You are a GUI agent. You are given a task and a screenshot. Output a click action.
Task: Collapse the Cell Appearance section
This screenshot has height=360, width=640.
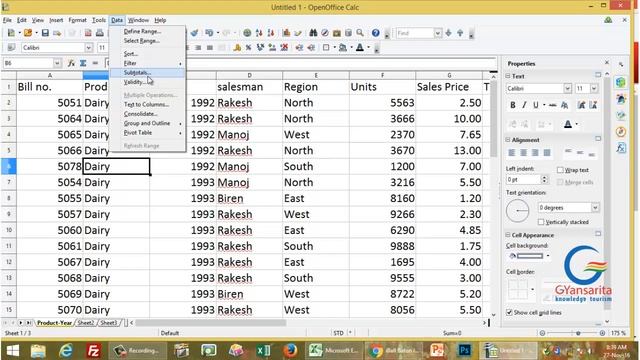pos(508,235)
